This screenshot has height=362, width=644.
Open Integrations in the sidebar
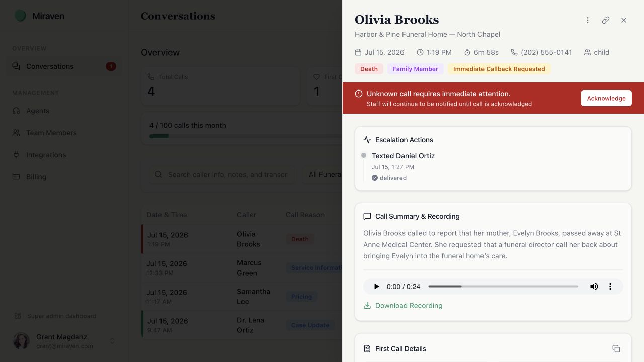click(x=64, y=155)
